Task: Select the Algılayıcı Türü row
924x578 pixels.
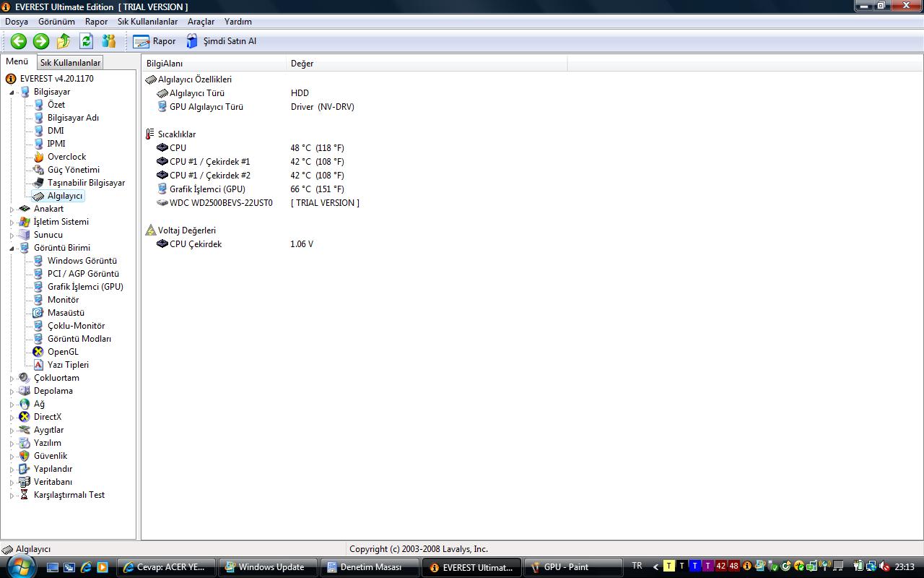Action: (196, 93)
